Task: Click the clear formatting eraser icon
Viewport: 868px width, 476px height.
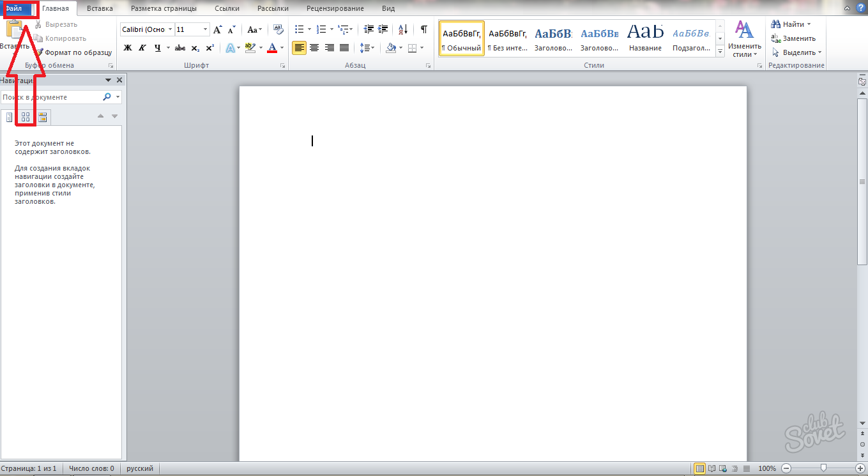Action: [278, 29]
